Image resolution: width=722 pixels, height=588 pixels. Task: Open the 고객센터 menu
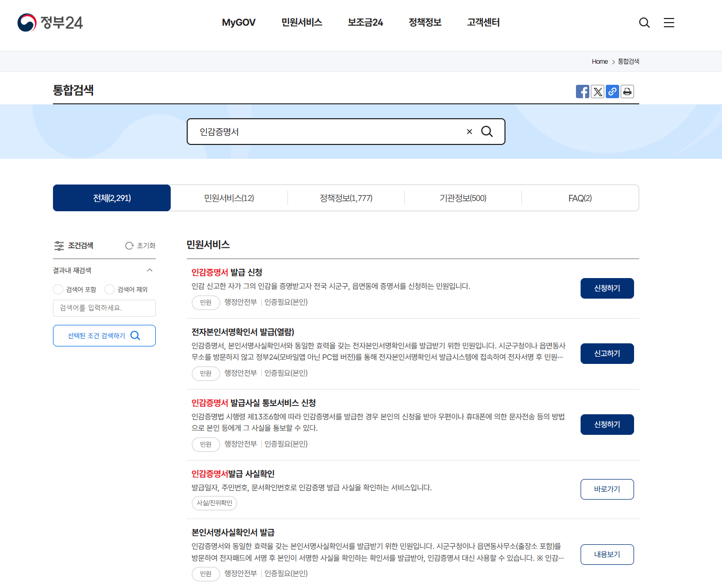(483, 23)
